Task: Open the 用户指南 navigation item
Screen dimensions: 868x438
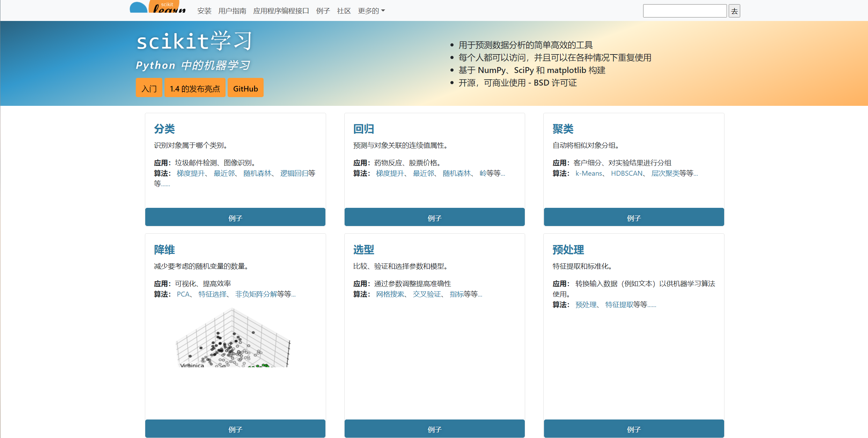Action: coord(232,11)
